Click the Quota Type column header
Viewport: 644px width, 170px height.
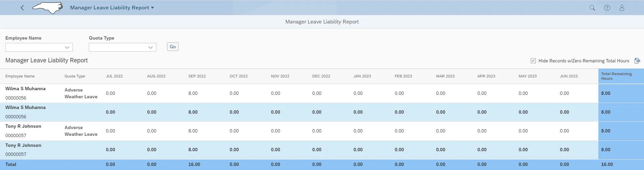pyautogui.click(x=74, y=76)
